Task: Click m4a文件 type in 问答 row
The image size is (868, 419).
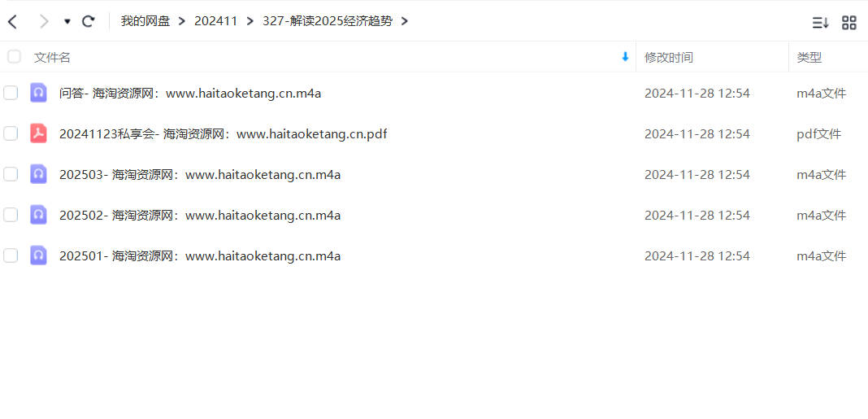Action: coord(822,94)
